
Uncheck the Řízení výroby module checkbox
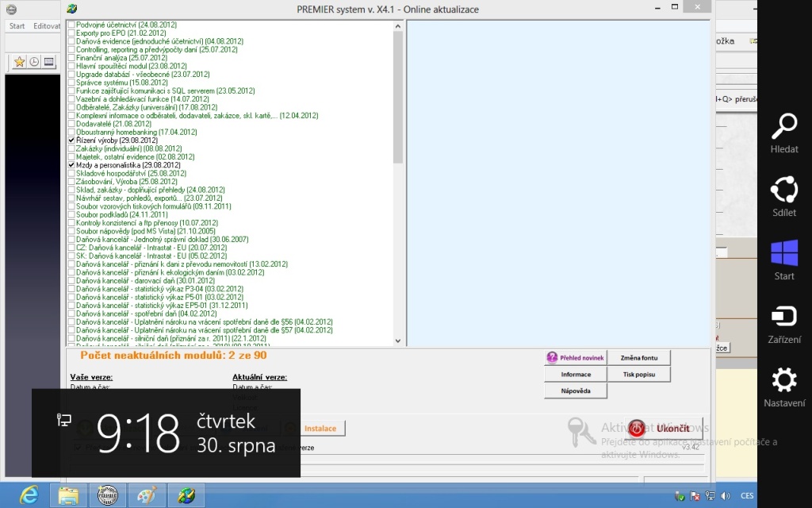pyautogui.click(x=71, y=140)
